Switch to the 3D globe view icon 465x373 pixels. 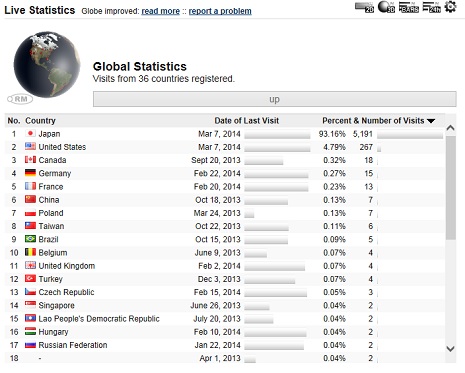click(x=386, y=7)
